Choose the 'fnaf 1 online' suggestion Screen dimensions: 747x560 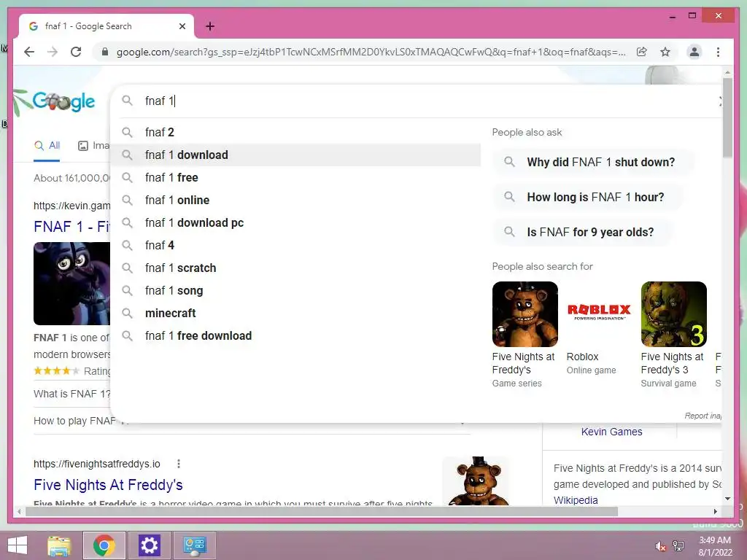point(295,200)
